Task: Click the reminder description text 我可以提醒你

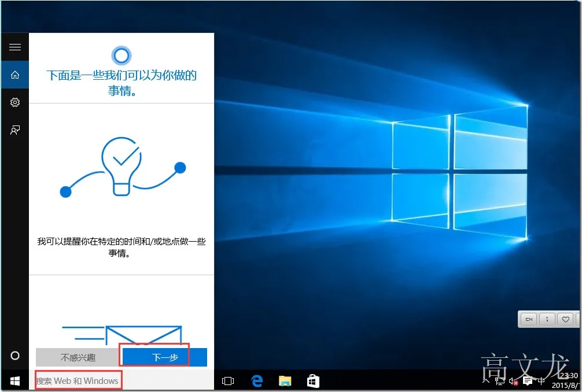Action: coord(121,247)
